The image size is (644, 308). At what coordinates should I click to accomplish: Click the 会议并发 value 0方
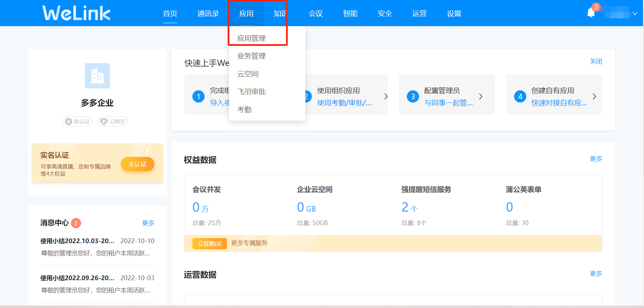(x=201, y=207)
